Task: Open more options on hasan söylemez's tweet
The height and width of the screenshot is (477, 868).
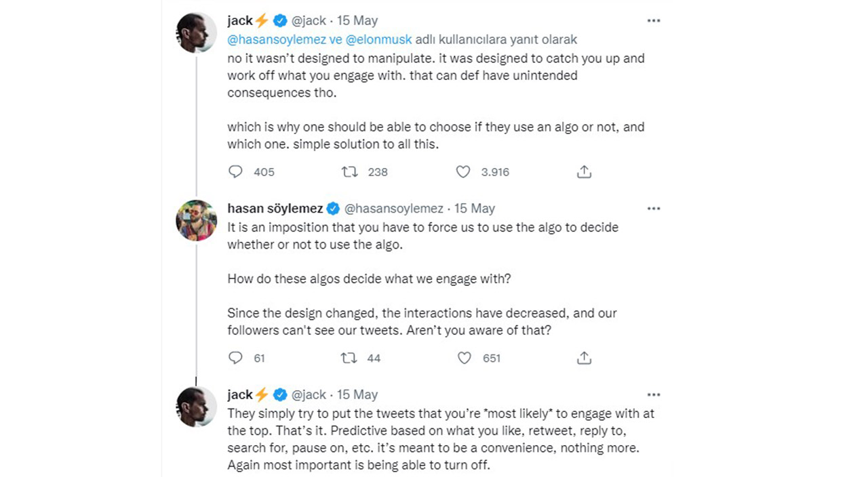Action: point(654,209)
